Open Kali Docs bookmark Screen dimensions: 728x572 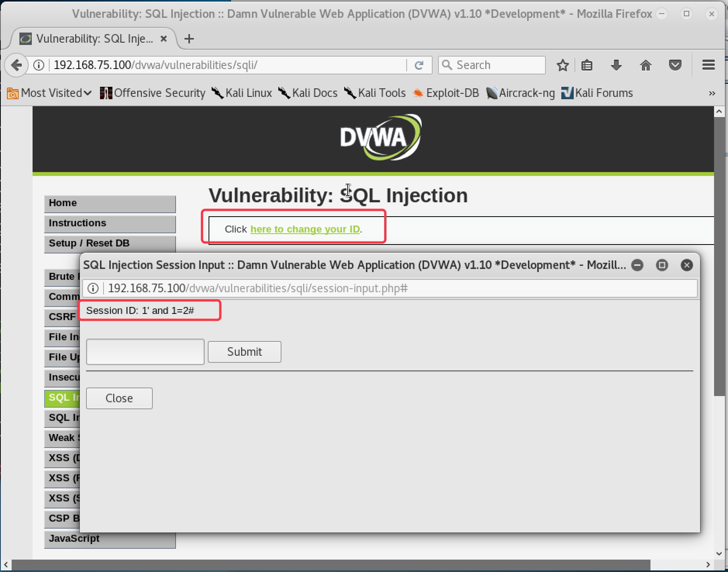(x=308, y=93)
